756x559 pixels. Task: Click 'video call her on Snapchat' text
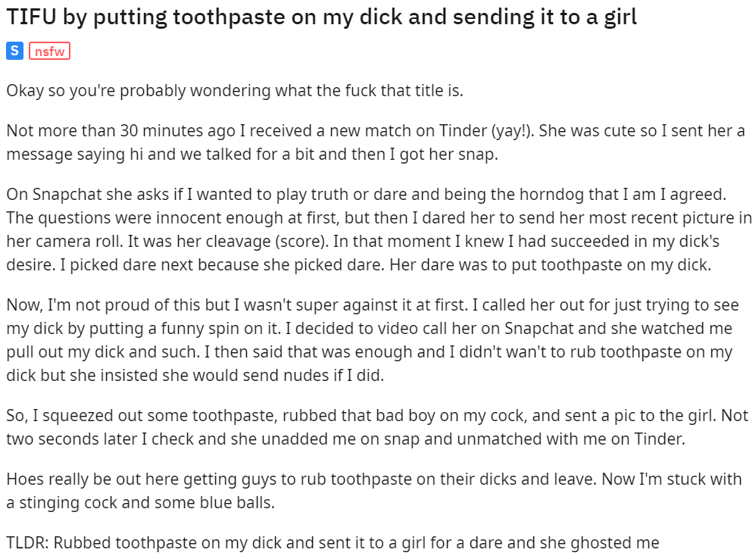(433, 328)
